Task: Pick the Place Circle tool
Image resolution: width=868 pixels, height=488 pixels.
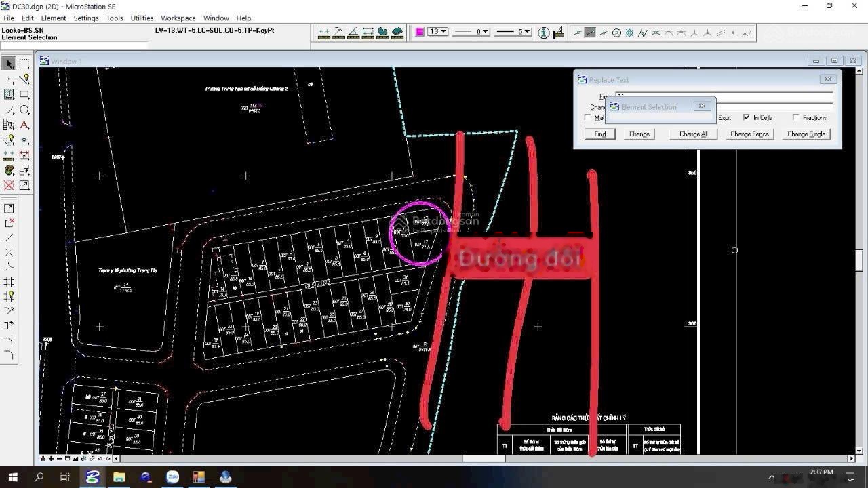Action: [24, 110]
